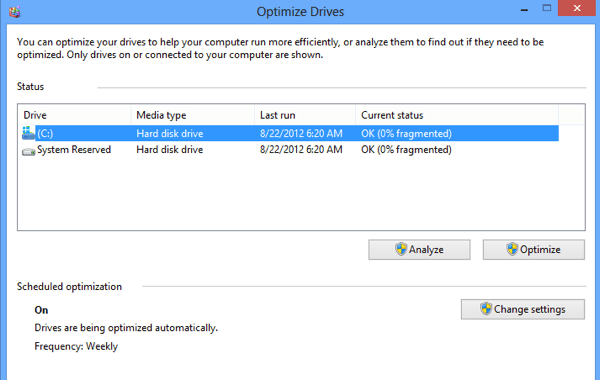Click OK (0% fragmented) status of System Reserved
600x380 pixels.
[x=406, y=150]
